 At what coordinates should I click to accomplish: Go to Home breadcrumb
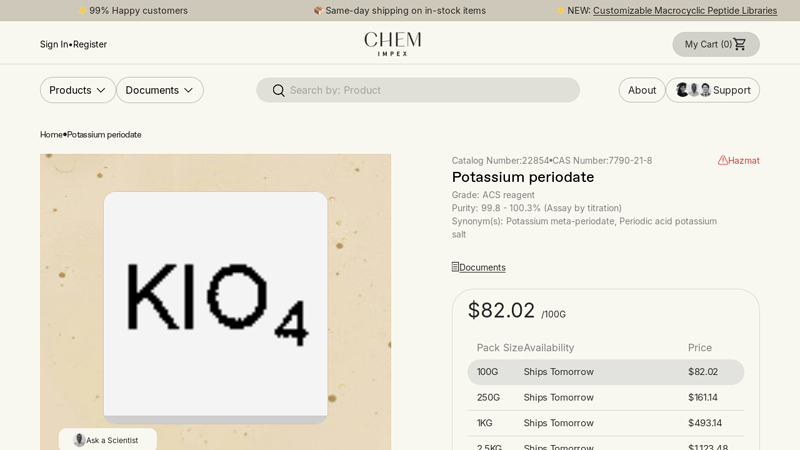tap(51, 135)
